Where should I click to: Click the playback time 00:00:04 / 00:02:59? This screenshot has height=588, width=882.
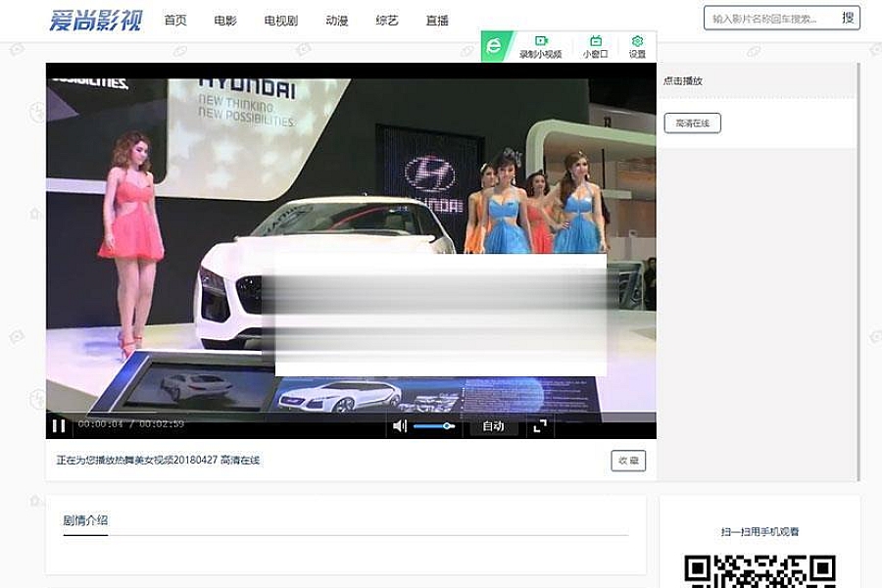click(131, 423)
